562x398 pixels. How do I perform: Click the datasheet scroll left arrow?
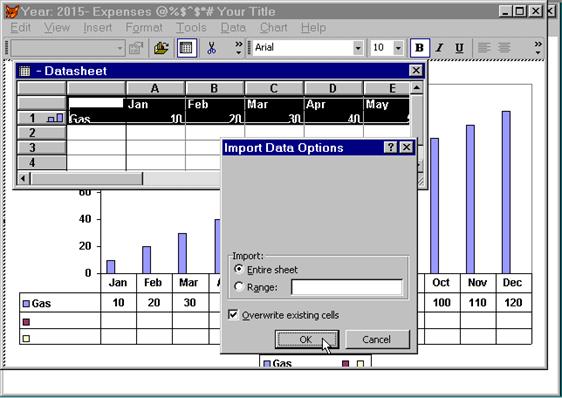[x=23, y=178]
